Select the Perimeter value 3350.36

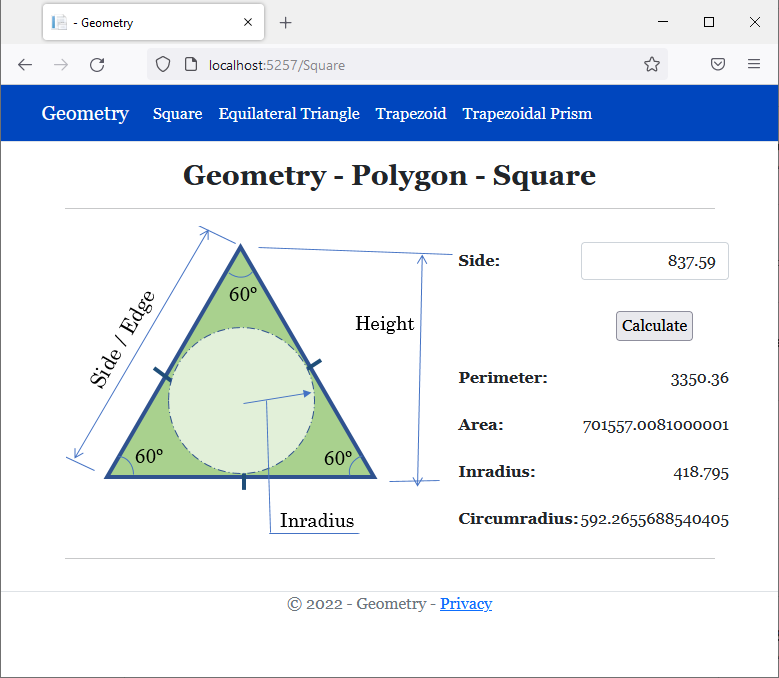[x=700, y=378]
